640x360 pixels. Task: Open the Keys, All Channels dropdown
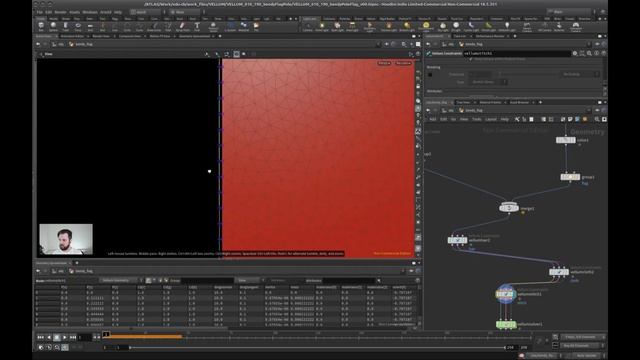tap(583, 337)
